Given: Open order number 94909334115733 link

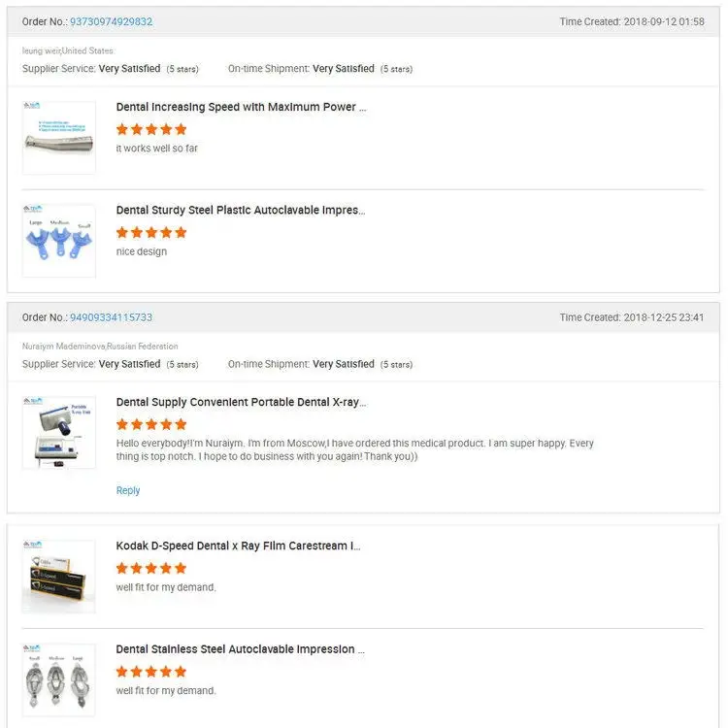Looking at the screenshot, I should (x=111, y=317).
